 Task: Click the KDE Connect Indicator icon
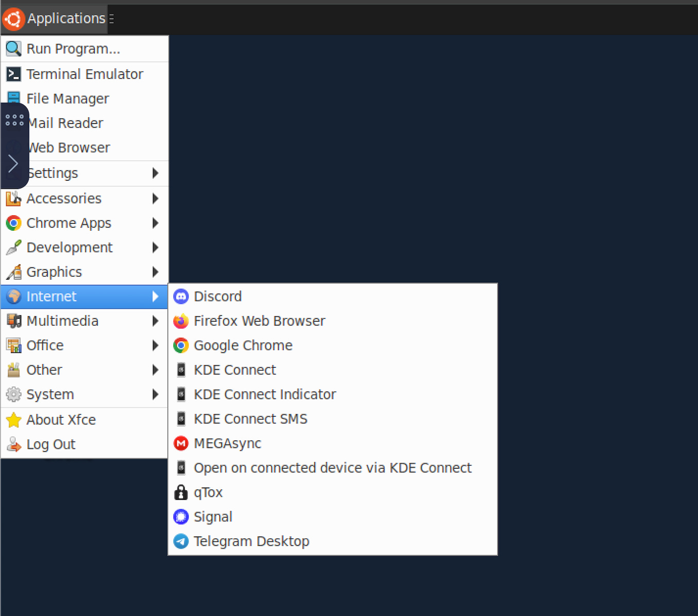coord(181,395)
